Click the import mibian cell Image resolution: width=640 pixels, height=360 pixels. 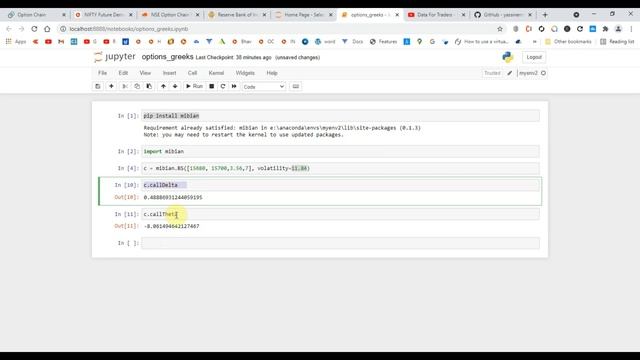(340, 151)
